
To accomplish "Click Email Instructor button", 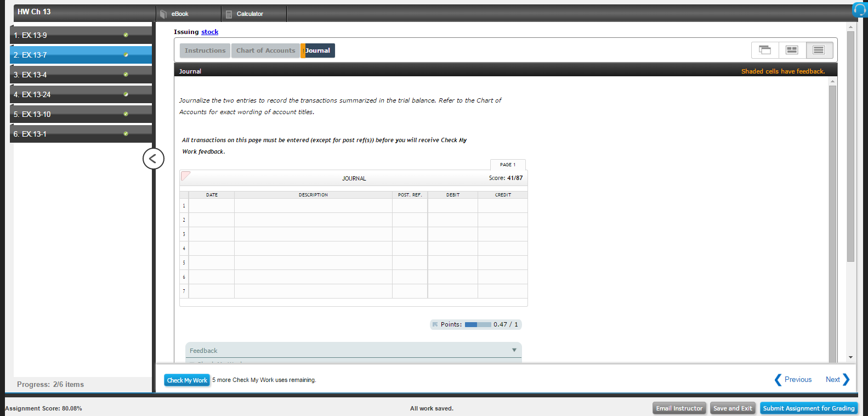I will pos(679,408).
